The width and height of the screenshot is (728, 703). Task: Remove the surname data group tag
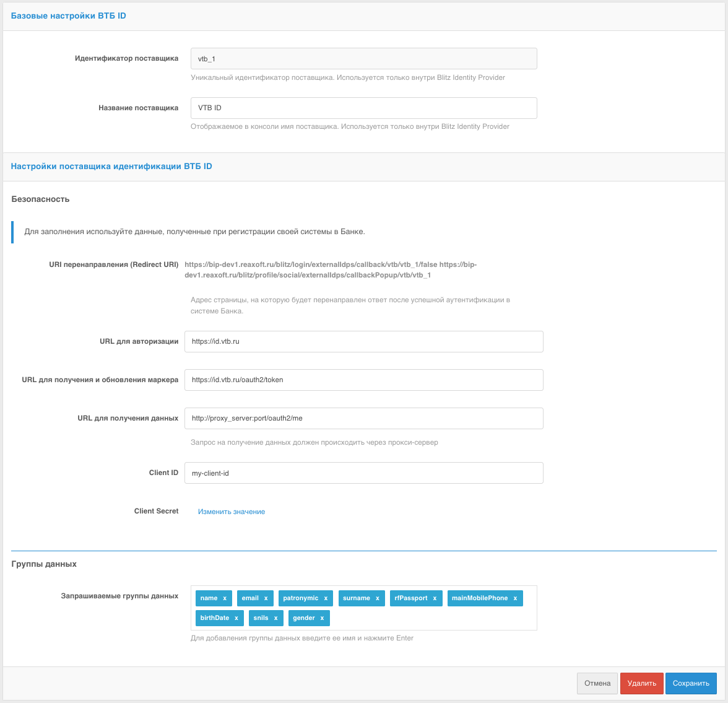(x=378, y=598)
